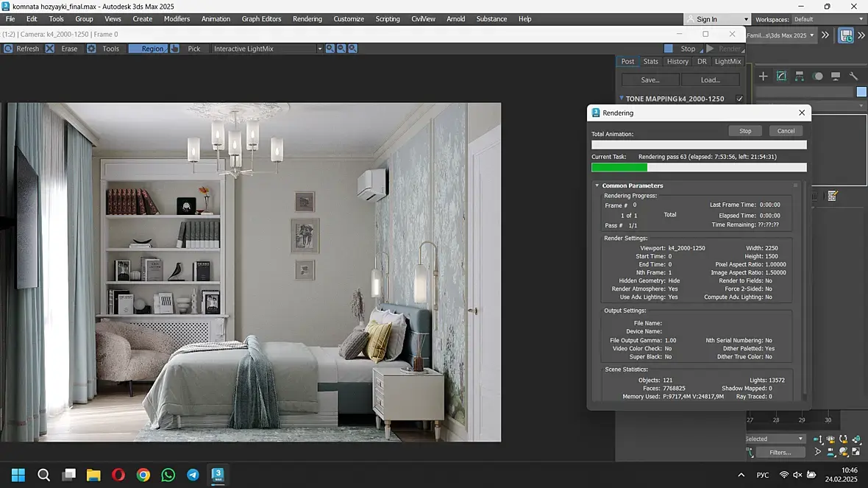This screenshot has width=868, height=488.
Task: Toggle the Region render button
Action: pyautogui.click(x=147, y=49)
